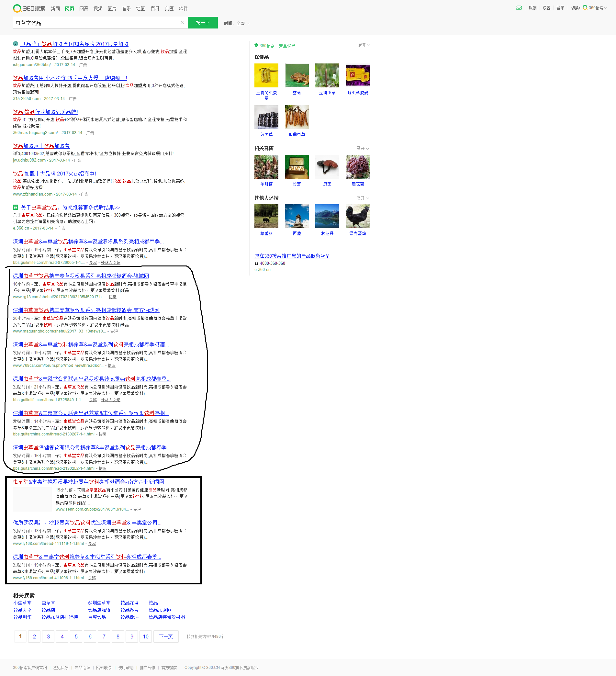Open the 玉树虫草 thumbnail
Viewport: 616px width, 676px height.
click(327, 75)
